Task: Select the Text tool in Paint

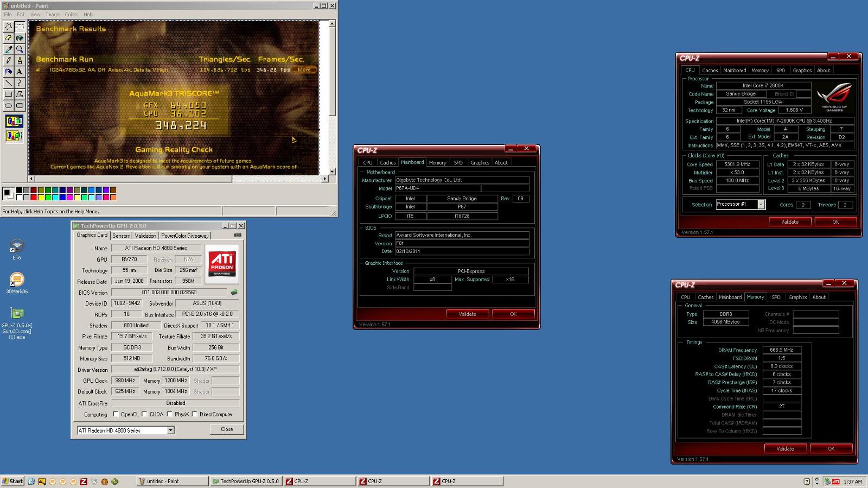Action: 20,72
